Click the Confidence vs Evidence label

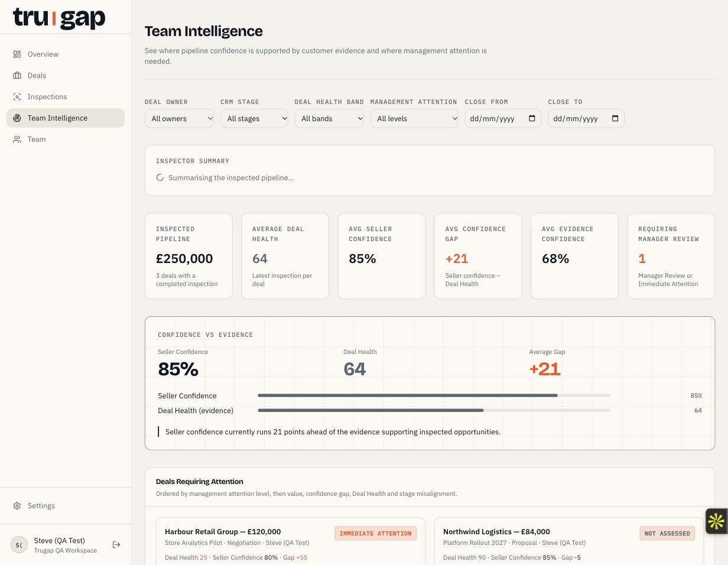[x=206, y=335]
